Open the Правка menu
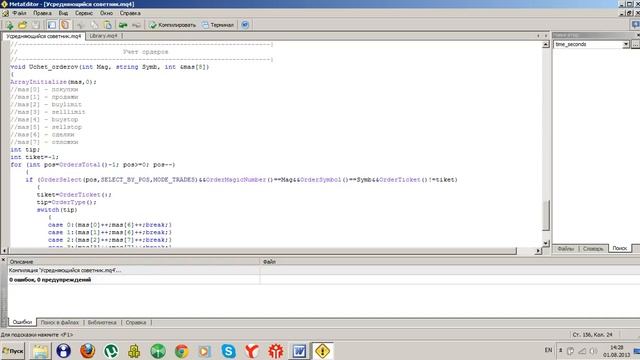 pyautogui.click(x=42, y=13)
